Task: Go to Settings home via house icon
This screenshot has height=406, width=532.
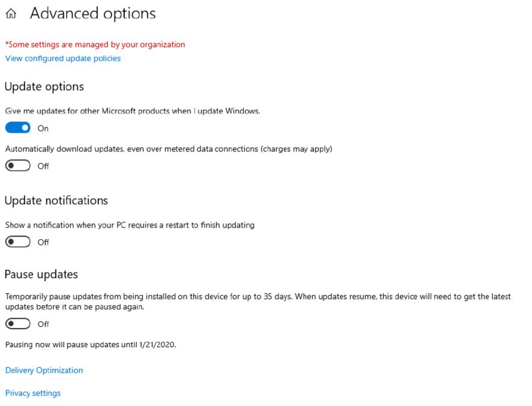Action: click(11, 14)
